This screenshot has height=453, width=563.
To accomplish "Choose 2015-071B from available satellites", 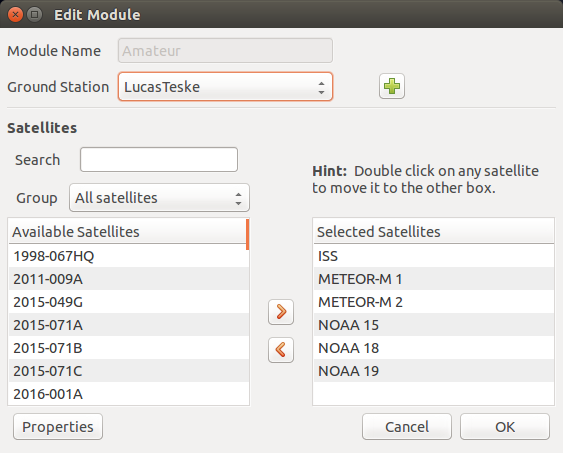I will click(129, 348).
